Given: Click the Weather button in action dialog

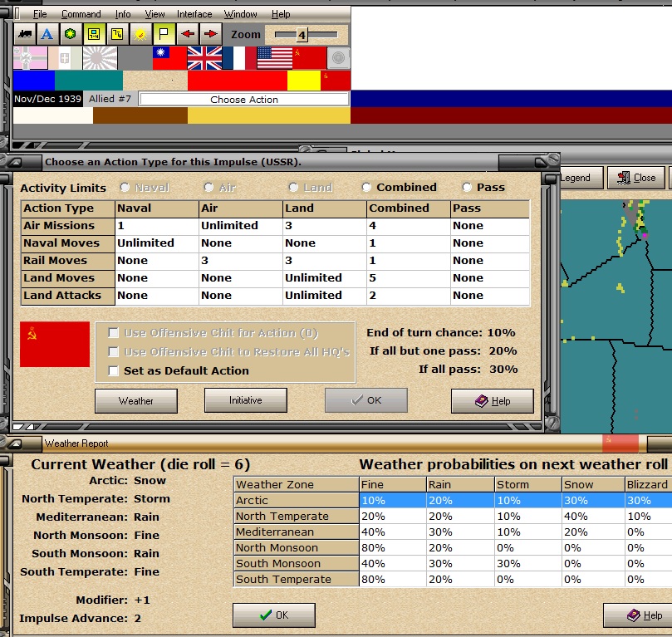Looking at the screenshot, I should coord(136,401).
